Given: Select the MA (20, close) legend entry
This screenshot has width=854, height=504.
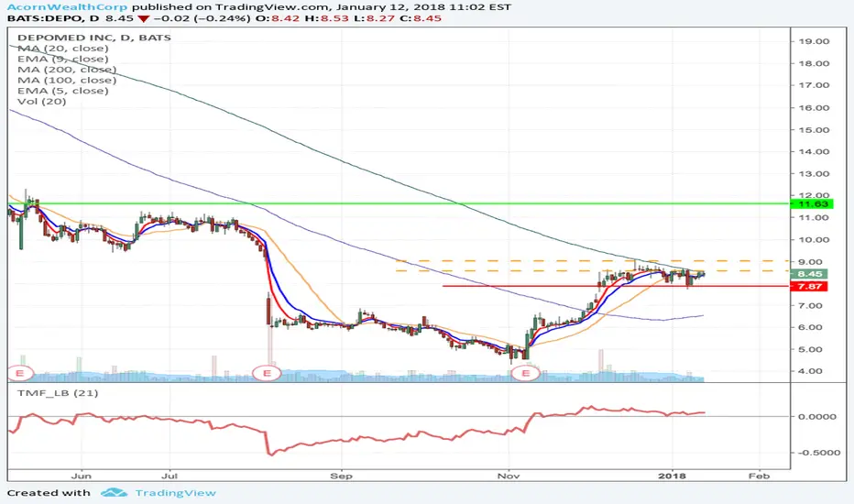Looking at the screenshot, I should (62, 48).
